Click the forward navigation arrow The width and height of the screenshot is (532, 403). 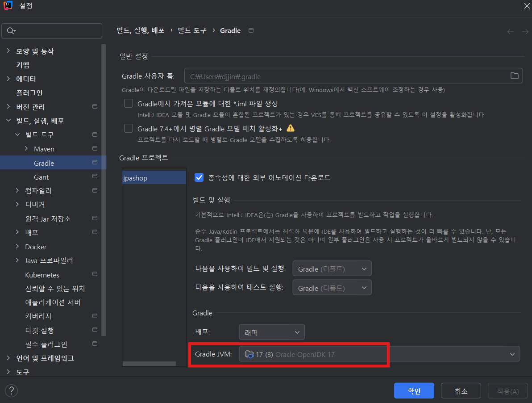click(x=525, y=32)
